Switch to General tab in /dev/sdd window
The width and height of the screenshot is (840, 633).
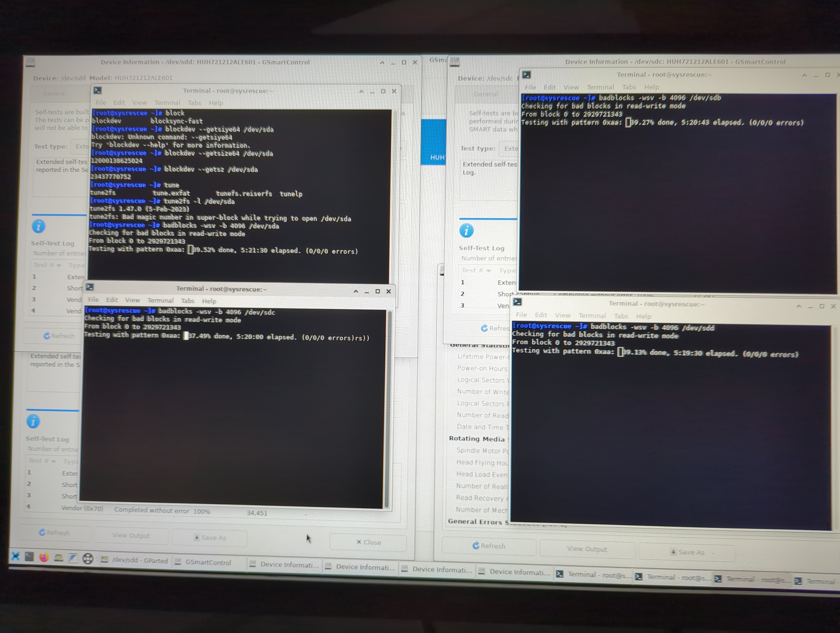pos(54,93)
